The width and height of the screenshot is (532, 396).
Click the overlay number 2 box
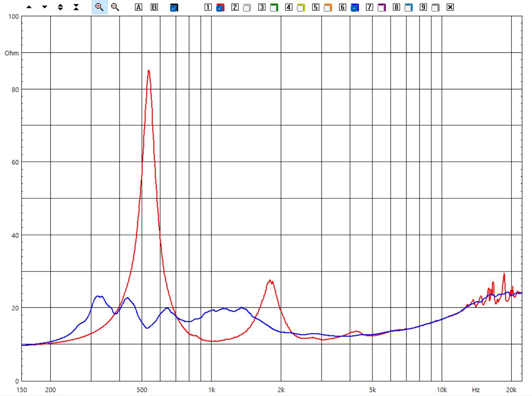tap(235, 7)
